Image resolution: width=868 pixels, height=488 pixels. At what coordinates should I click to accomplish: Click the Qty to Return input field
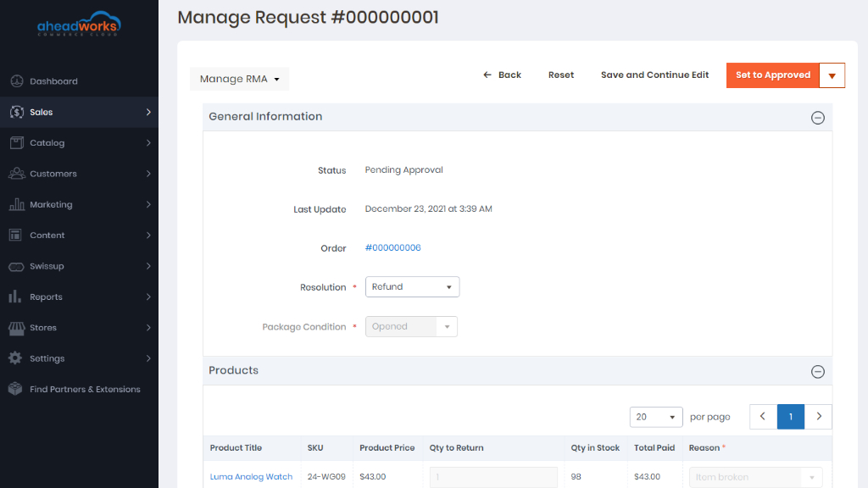(x=493, y=477)
